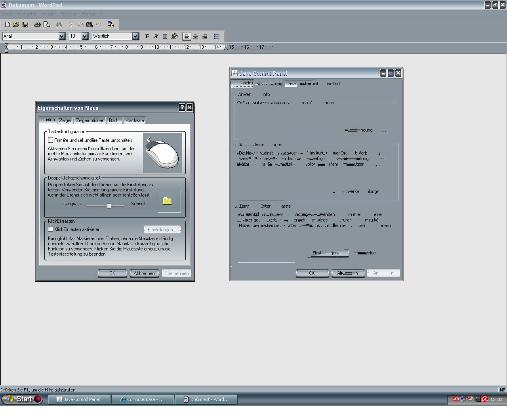
Task: Click the taskbar clock showing 13:10
Action: tap(496, 399)
